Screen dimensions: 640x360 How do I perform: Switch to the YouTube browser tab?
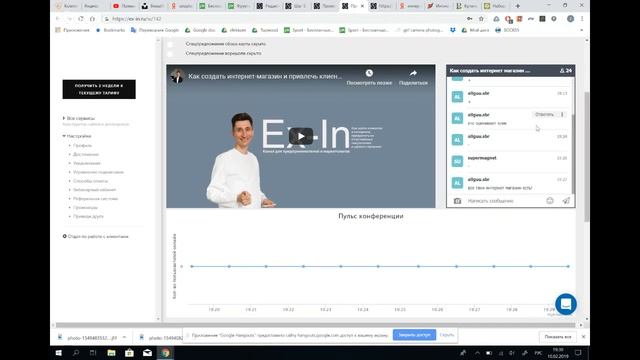point(124,6)
